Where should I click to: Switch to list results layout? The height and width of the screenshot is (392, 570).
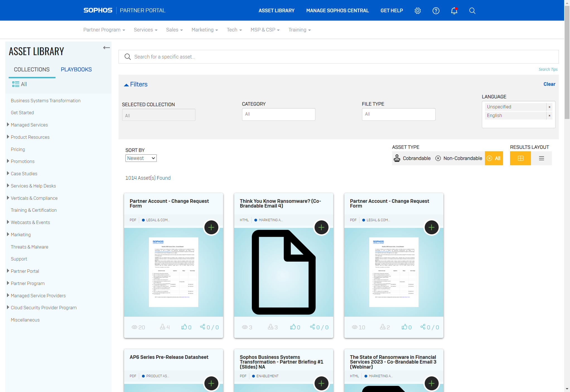(x=541, y=158)
